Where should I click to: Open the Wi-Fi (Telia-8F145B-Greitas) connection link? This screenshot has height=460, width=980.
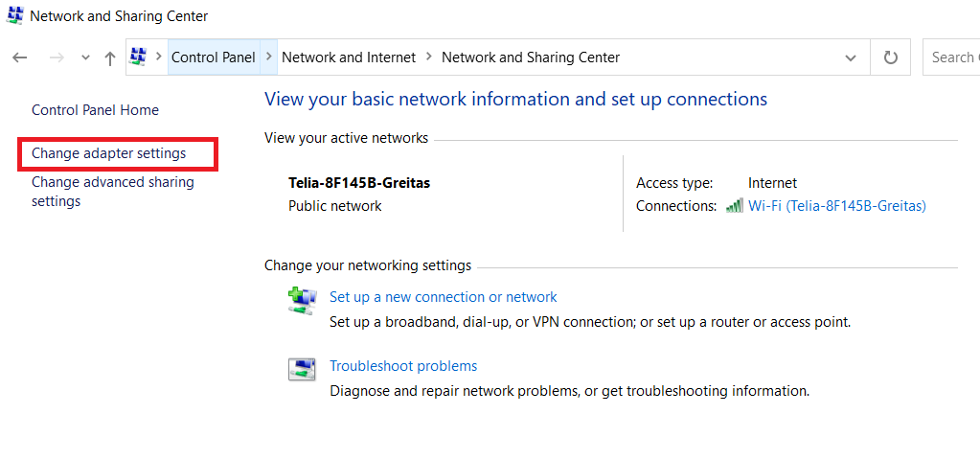[x=836, y=206]
